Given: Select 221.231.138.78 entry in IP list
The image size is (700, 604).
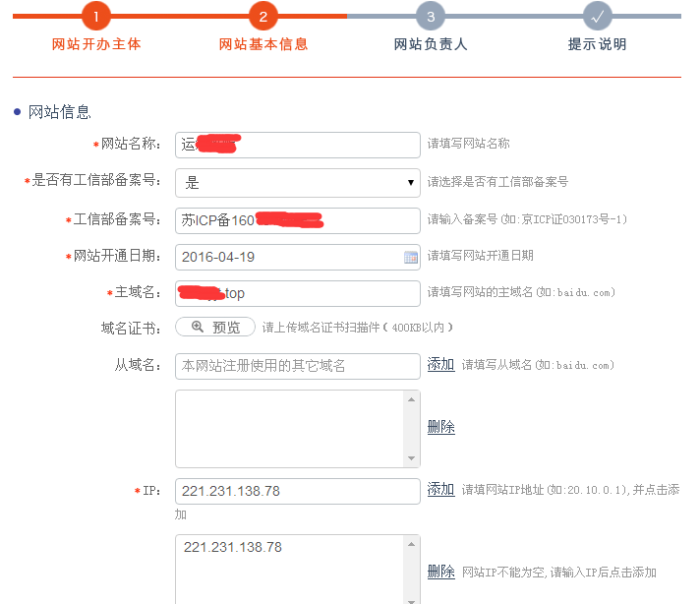Looking at the screenshot, I should pos(233,548).
